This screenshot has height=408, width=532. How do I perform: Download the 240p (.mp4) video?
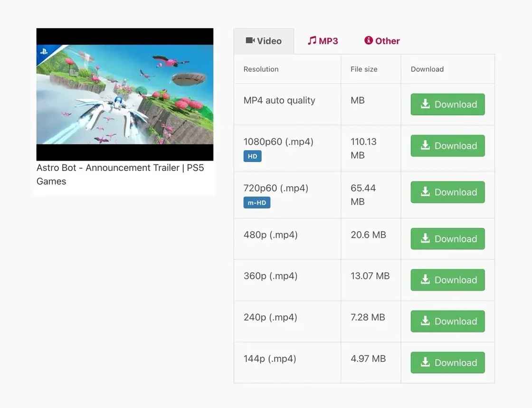pos(447,321)
